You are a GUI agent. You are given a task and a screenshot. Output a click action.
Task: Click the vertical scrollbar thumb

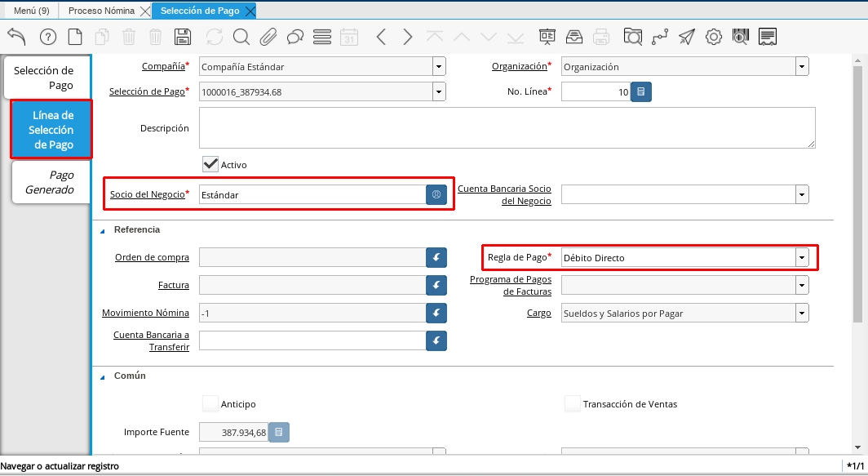857,194
